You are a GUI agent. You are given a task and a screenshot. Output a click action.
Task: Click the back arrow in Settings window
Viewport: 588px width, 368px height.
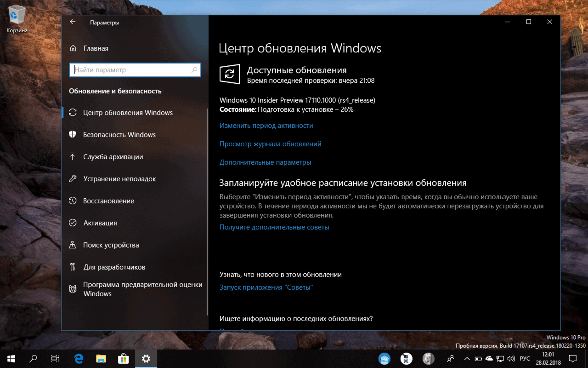(72, 22)
